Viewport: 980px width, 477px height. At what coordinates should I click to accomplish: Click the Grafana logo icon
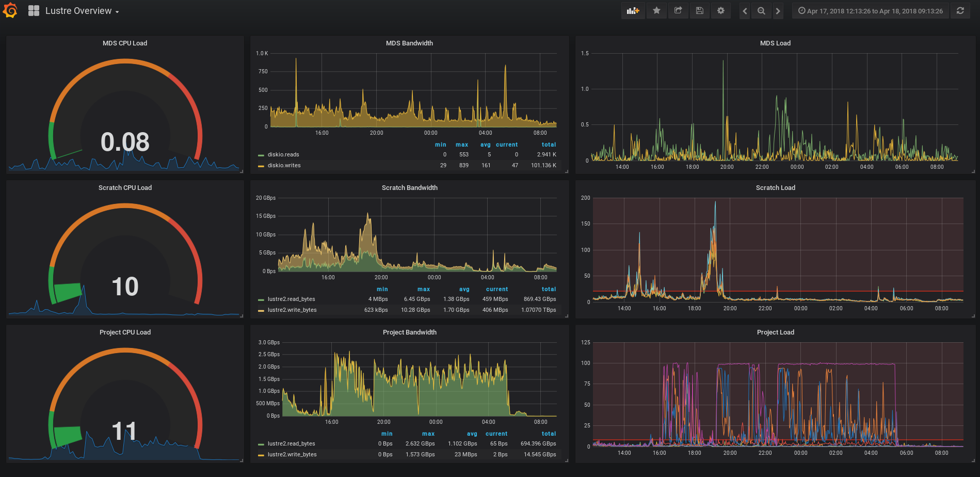[10, 10]
